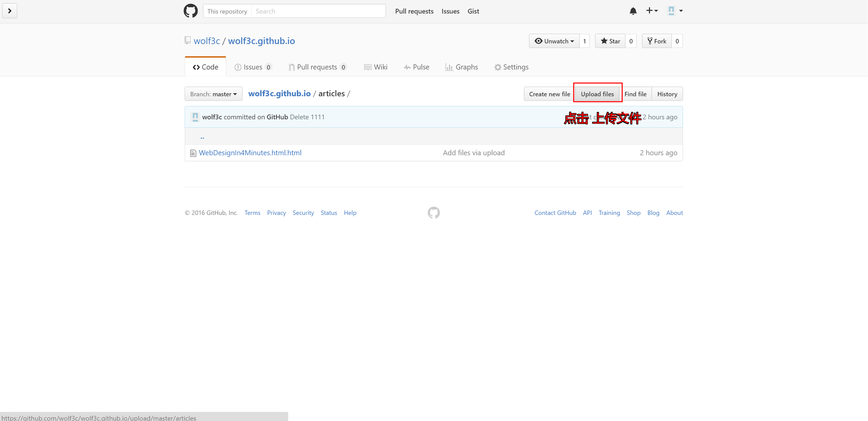This screenshot has height=421, width=868.
Task: Click the file icon next to WebDesignIn4Minutes.html.html
Action: (193, 153)
